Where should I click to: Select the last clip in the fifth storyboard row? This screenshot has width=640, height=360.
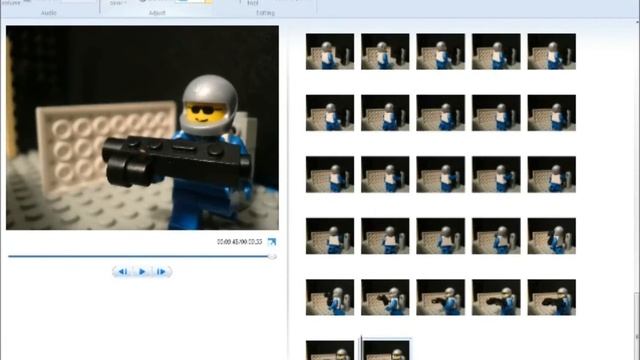pyautogui.click(x=551, y=297)
